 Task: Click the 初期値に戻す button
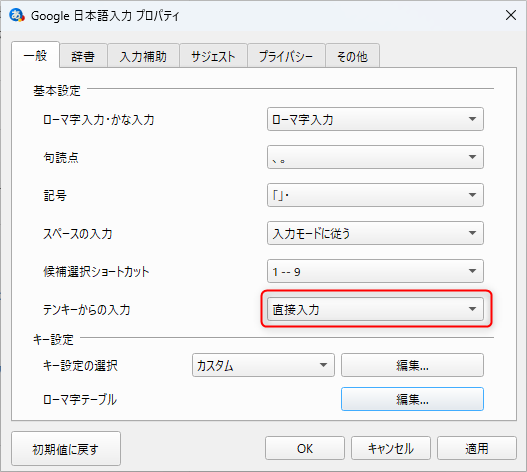click(66, 448)
